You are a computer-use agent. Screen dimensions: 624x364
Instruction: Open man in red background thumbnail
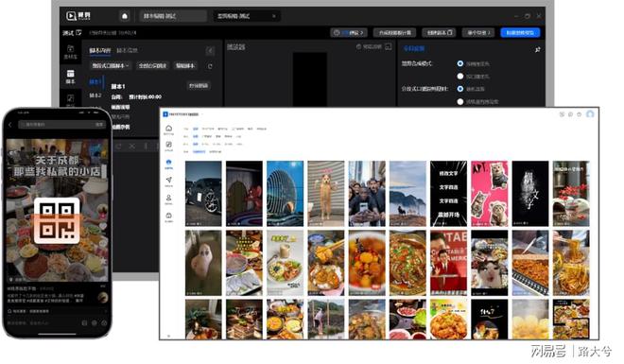pos(448,263)
